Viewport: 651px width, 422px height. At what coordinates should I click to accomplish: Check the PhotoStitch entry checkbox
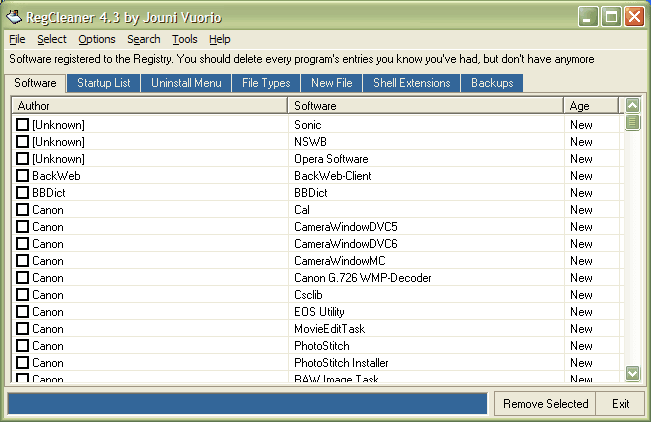pyautogui.click(x=22, y=346)
